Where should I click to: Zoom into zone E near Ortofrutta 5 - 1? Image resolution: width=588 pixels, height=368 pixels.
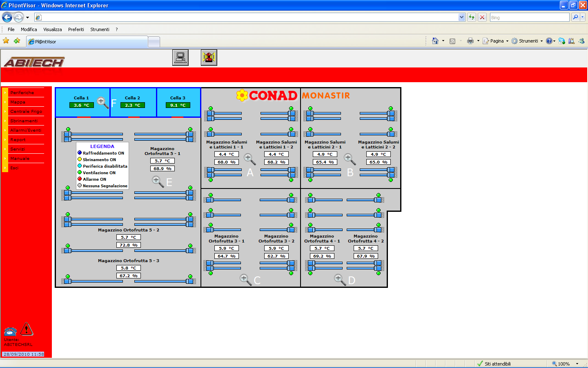click(158, 182)
